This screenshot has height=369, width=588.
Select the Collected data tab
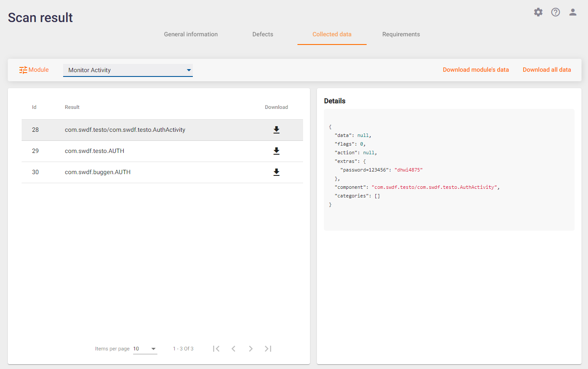332,34
